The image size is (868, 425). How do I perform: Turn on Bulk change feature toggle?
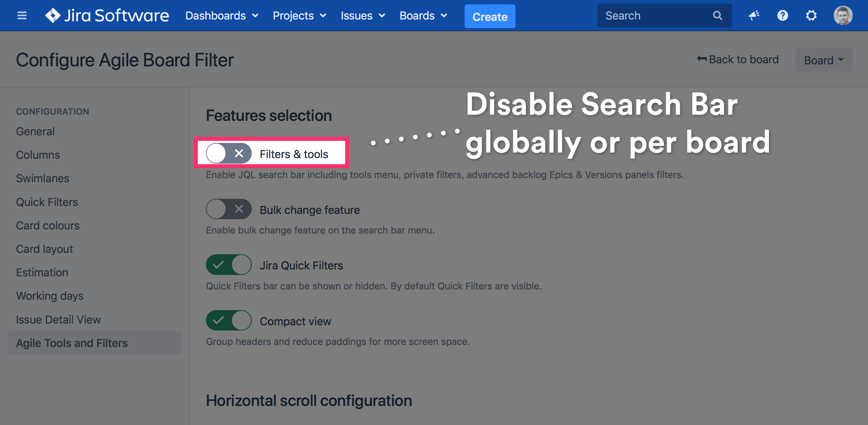coord(229,209)
